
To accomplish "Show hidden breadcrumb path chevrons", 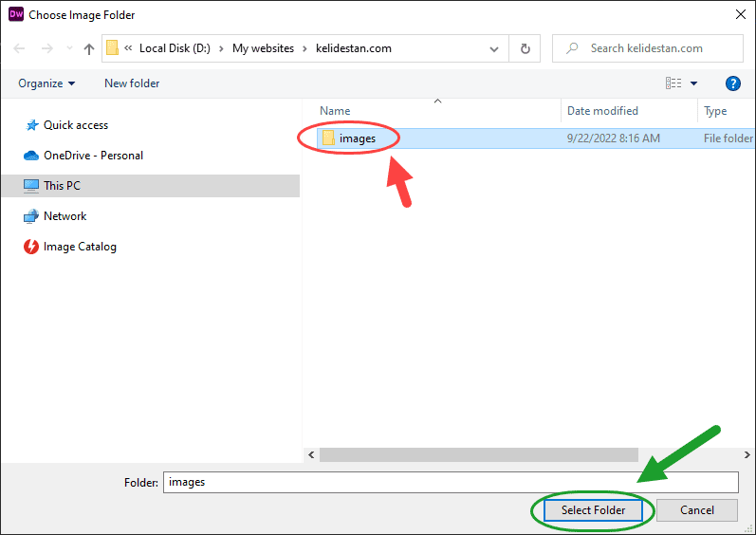I will (128, 47).
